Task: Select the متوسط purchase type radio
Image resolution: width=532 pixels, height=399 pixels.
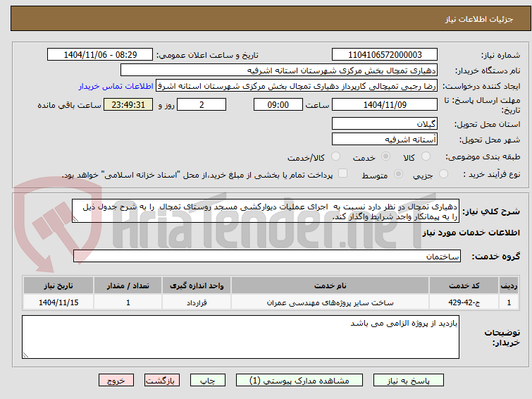Action: (398, 174)
